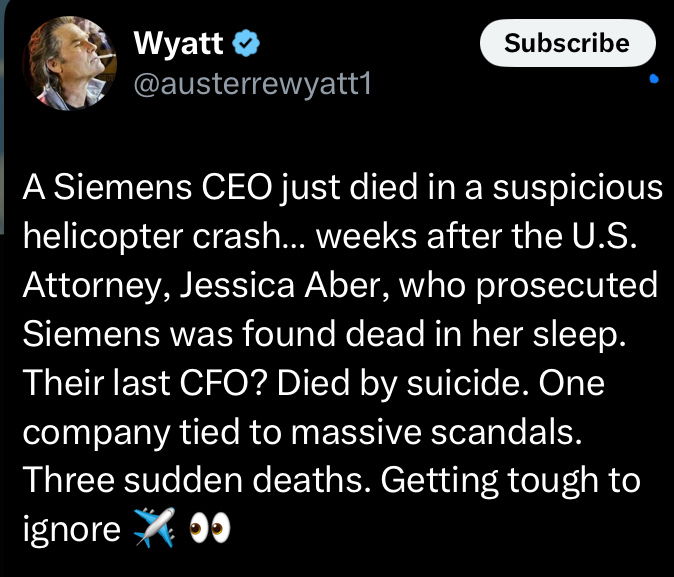Click the word 'ignore' before the emojis

tap(71, 528)
